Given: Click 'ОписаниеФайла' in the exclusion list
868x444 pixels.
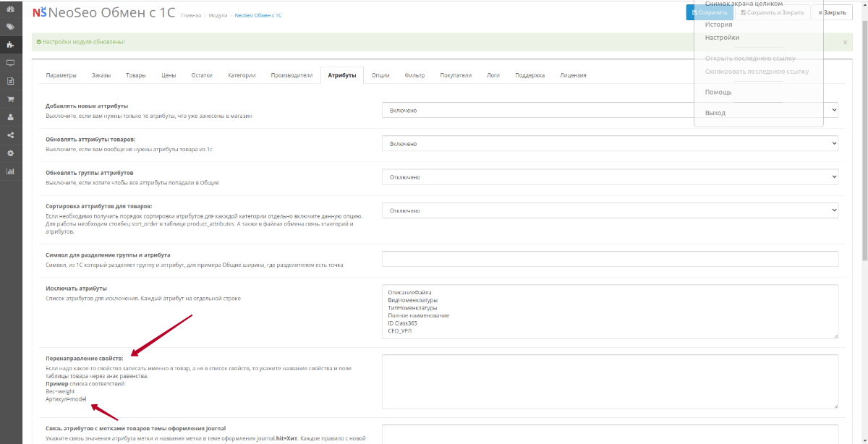Looking at the screenshot, I should pos(409,293).
